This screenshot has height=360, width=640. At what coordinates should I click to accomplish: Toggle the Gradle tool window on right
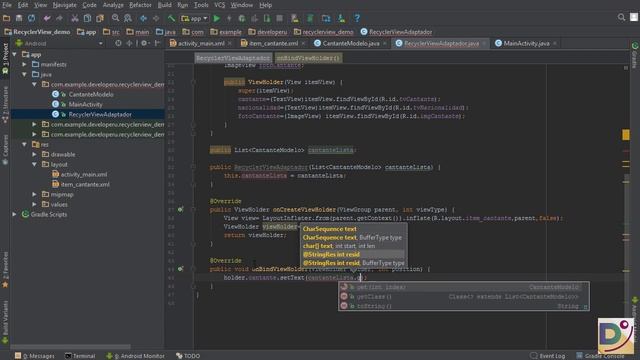pyautogui.click(x=635, y=55)
